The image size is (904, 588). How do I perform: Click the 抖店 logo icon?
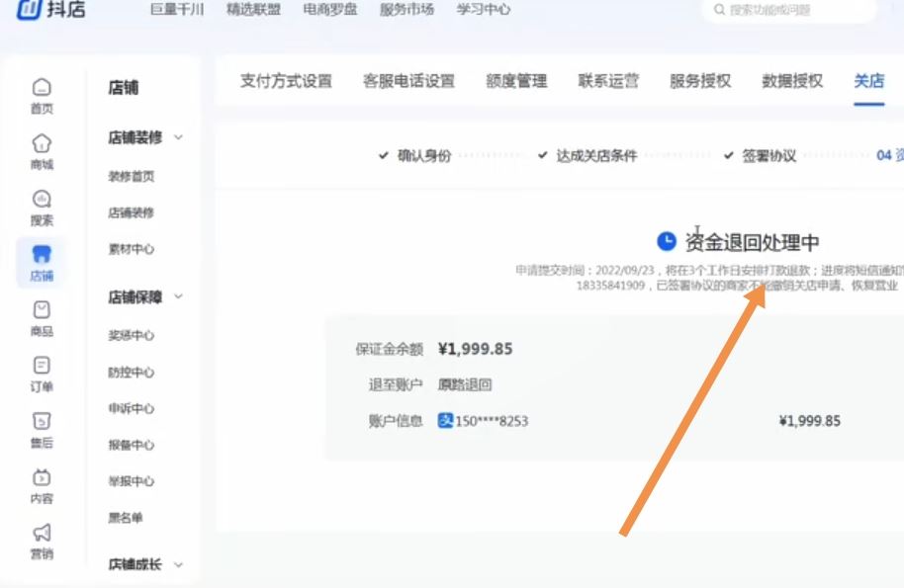[29, 9]
